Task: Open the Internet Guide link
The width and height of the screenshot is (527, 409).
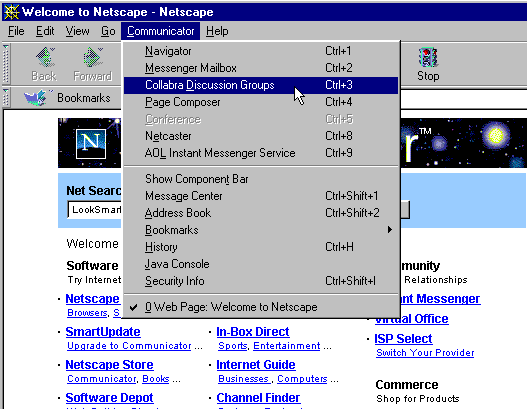Action: (x=256, y=365)
